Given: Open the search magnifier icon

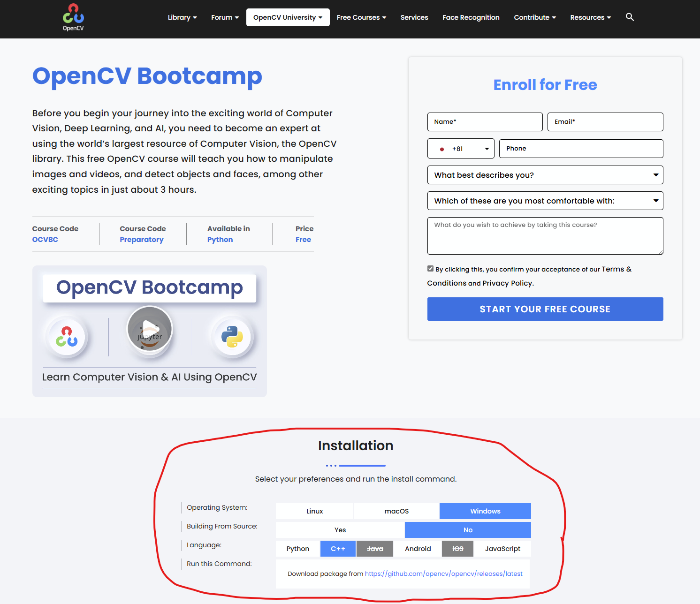Looking at the screenshot, I should (x=630, y=17).
